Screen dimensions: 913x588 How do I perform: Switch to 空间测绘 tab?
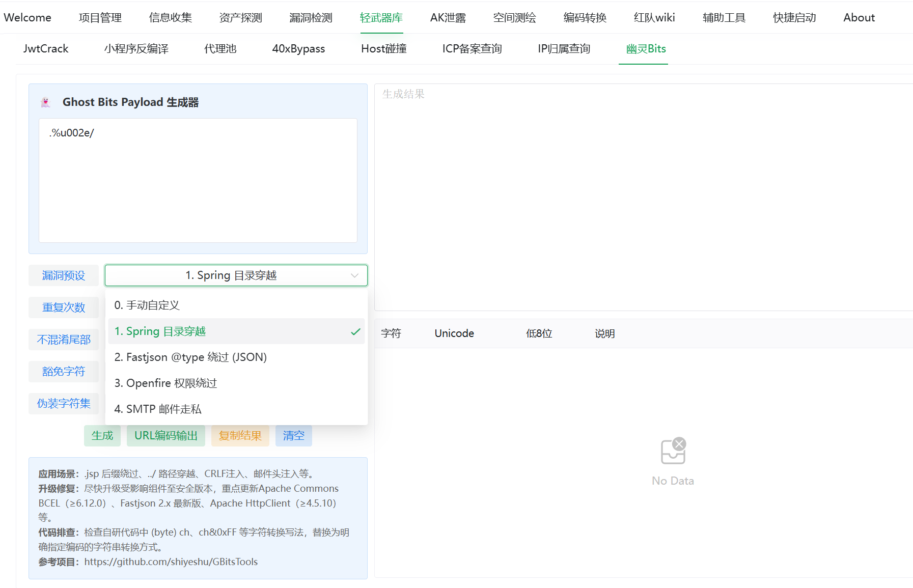click(x=515, y=18)
